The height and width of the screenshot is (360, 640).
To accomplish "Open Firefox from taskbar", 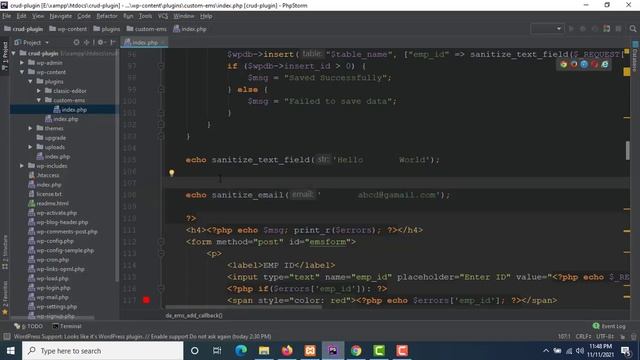I will click(x=287, y=351).
